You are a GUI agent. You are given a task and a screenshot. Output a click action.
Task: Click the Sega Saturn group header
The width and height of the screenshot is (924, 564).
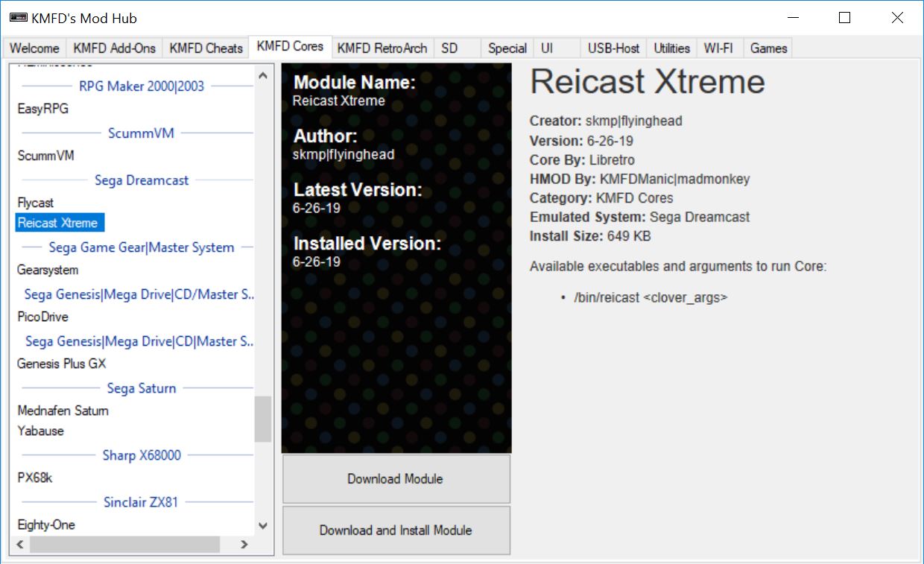tap(142, 387)
